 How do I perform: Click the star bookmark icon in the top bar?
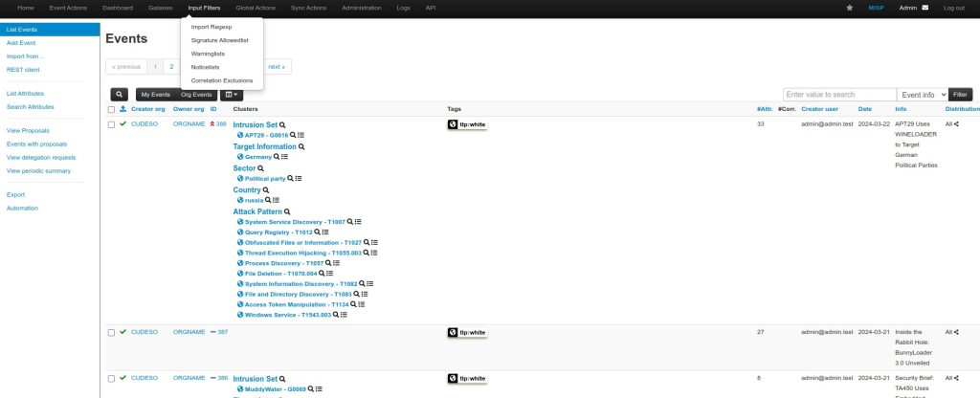click(x=850, y=8)
